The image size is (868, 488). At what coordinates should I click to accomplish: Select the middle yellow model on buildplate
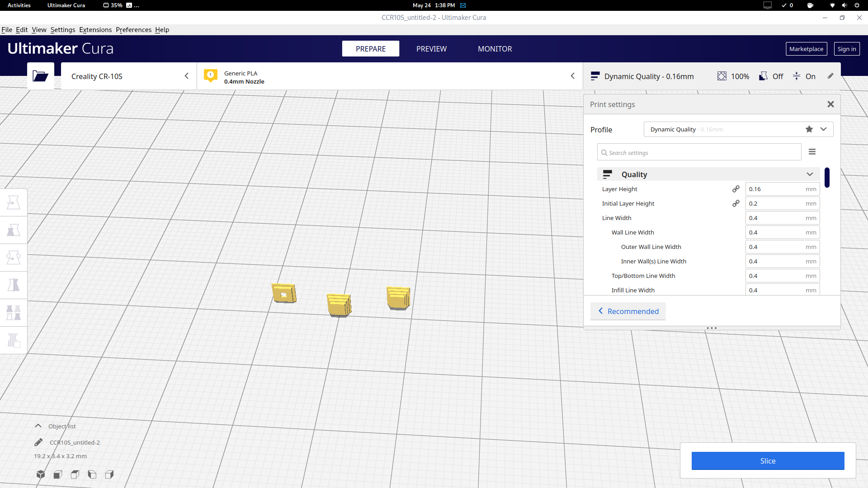(339, 305)
